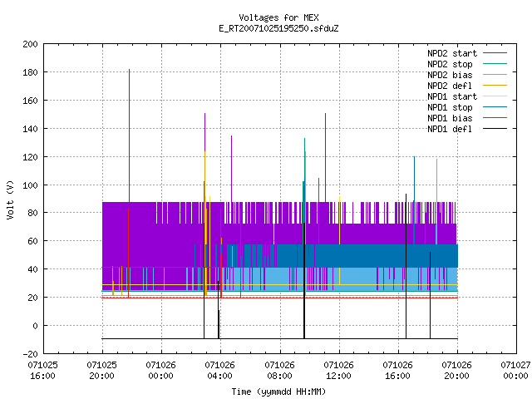Click the y-axis tick label '140'
Viewport: 532px width, 399px height.
click(x=30, y=129)
